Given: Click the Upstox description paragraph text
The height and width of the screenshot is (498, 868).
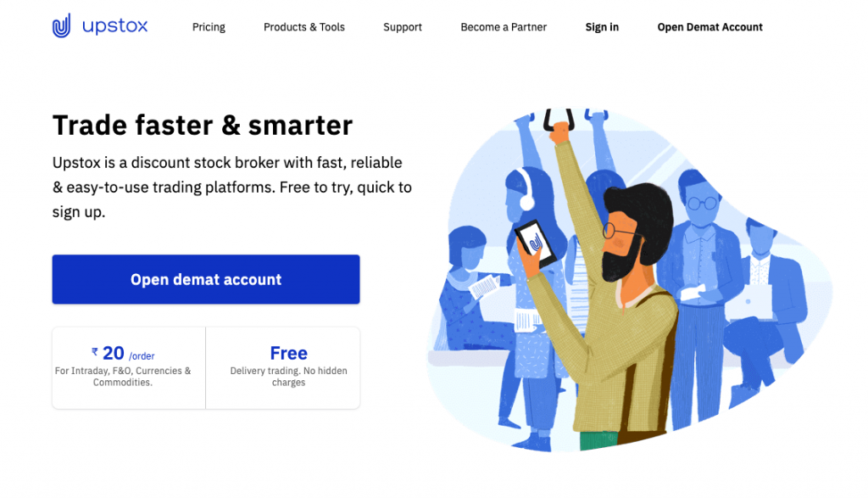Looking at the screenshot, I should point(232,187).
